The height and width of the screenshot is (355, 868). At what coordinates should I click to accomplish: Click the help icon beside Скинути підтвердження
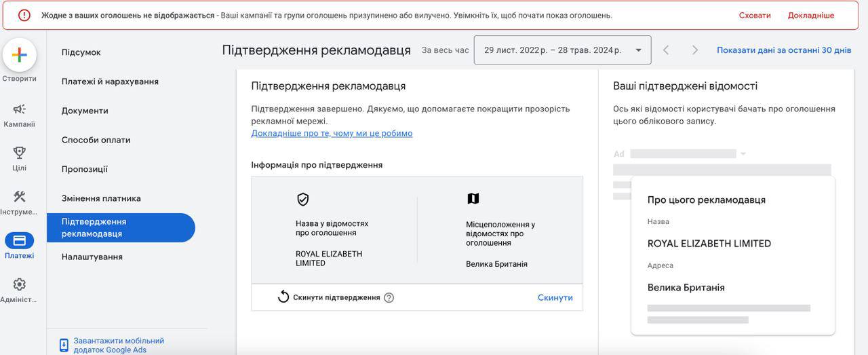coord(389,297)
